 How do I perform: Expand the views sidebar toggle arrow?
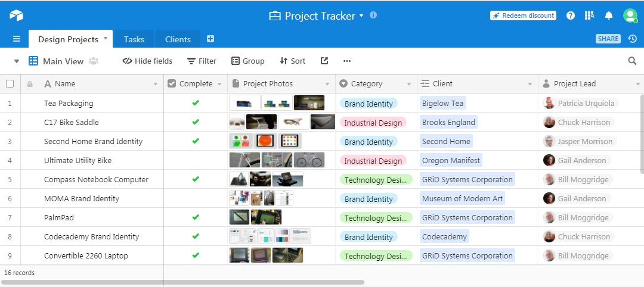pyautogui.click(x=17, y=61)
